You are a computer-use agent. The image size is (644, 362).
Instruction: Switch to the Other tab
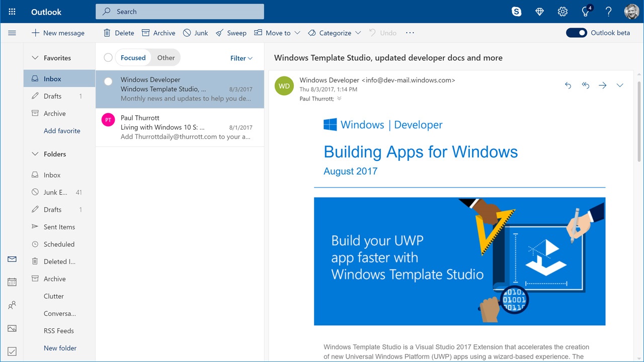pos(166,58)
